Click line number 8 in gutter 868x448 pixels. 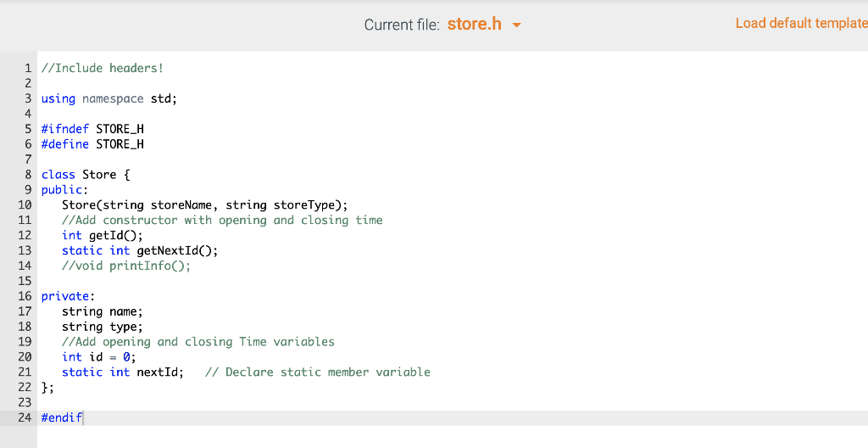click(x=28, y=175)
